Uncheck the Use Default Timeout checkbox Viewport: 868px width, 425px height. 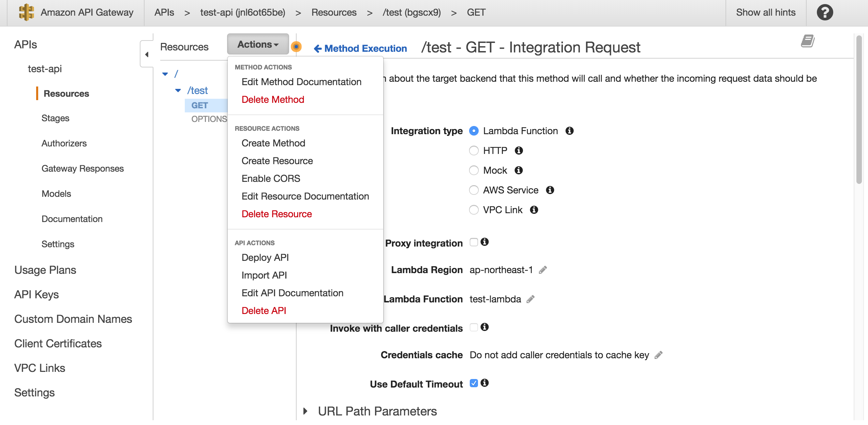(x=473, y=383)
